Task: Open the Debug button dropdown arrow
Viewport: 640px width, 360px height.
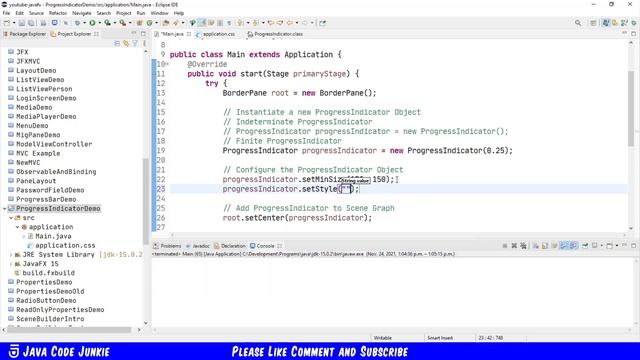Action: (x=84, y=23)
